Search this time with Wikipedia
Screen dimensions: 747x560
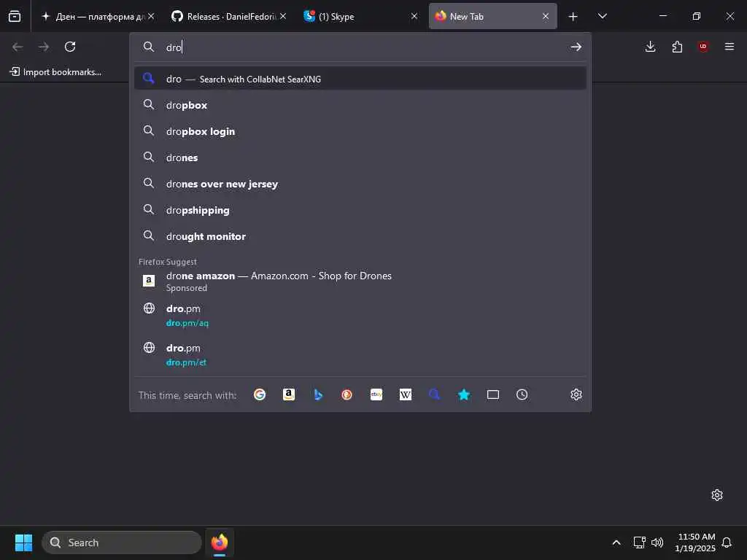406,394
